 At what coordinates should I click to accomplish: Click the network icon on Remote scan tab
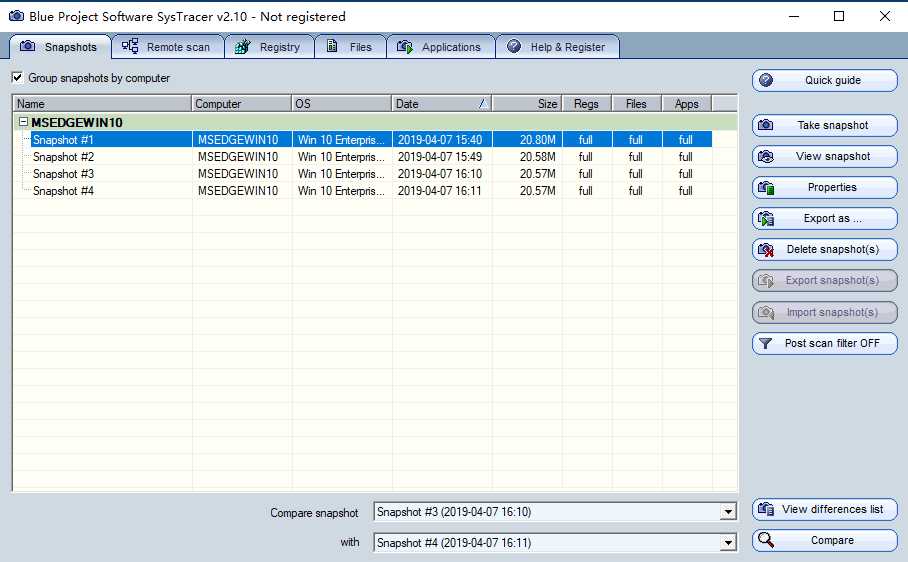[130, 46]
